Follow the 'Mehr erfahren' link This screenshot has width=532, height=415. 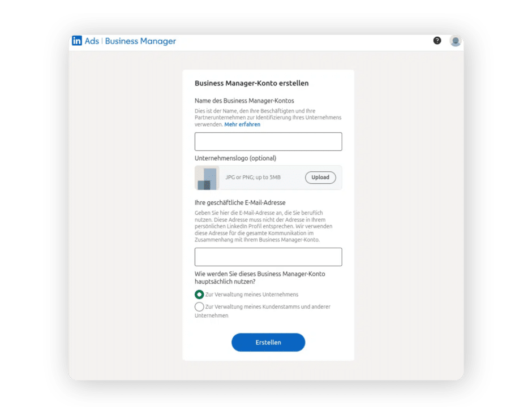pos(242,124)
